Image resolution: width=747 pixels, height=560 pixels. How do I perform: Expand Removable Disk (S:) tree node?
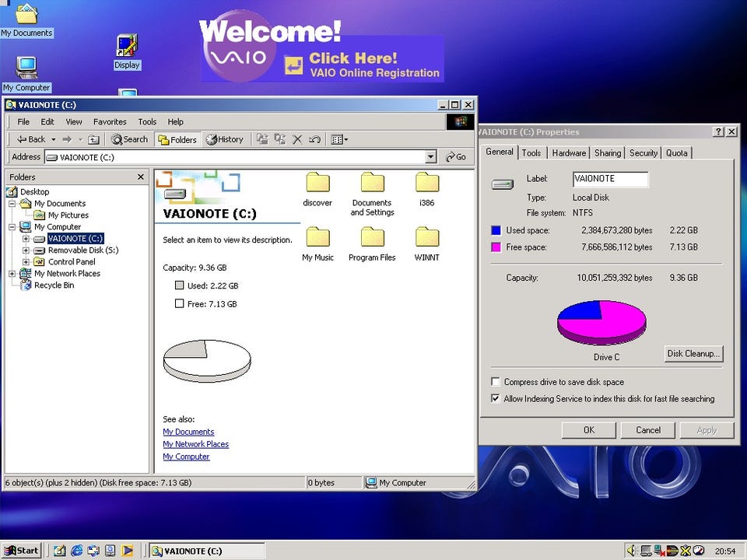click(26, 250)
